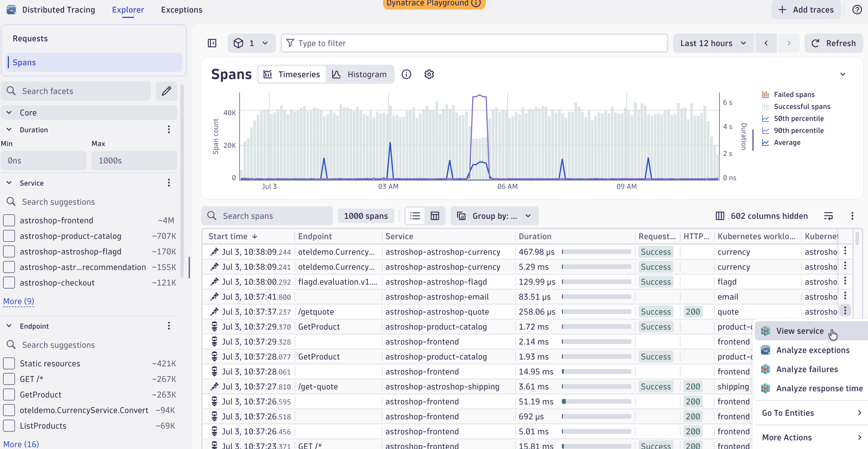Click the Distributed Tracing app icon
Viewport: 868px width, 449px height.
click(x=11, y=10)
